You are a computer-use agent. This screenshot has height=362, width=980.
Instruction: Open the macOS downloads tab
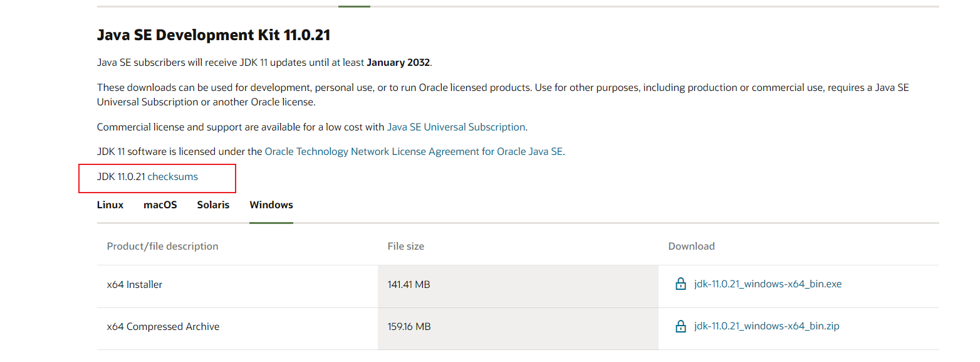point(160,205)
